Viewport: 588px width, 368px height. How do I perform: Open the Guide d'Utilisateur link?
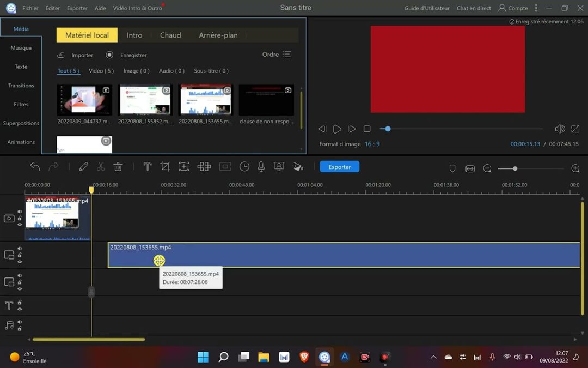[427, 8]
